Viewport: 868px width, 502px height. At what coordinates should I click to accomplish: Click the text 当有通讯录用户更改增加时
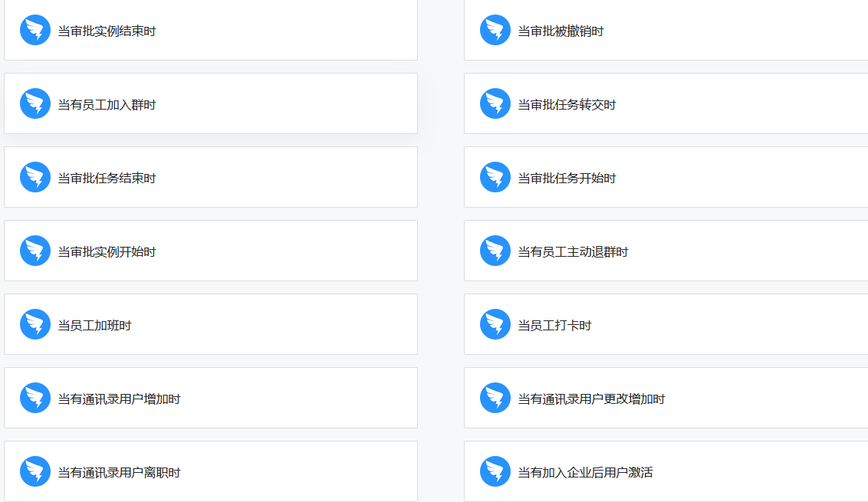click(x=591, y=399)
